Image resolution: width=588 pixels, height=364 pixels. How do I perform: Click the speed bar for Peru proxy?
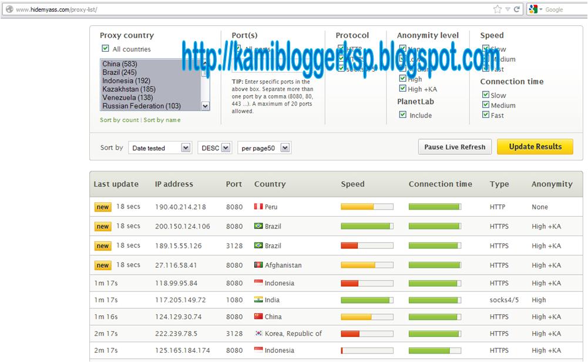click(x=367, y=207)
